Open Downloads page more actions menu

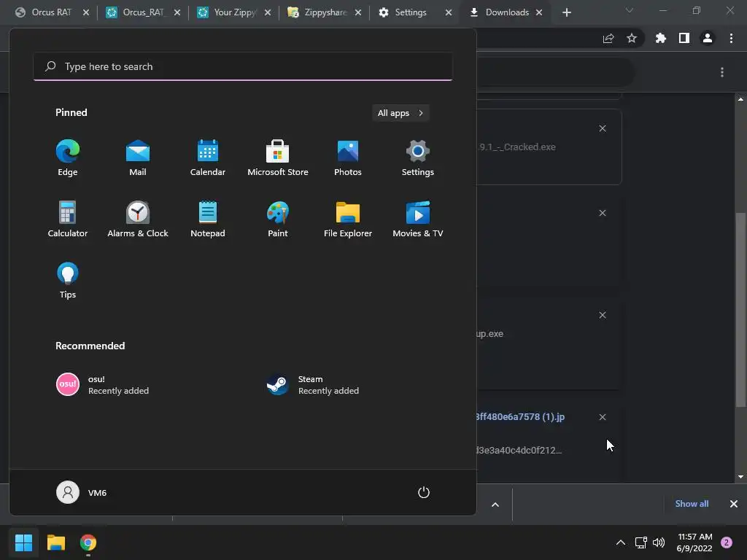tap(722, 72)
